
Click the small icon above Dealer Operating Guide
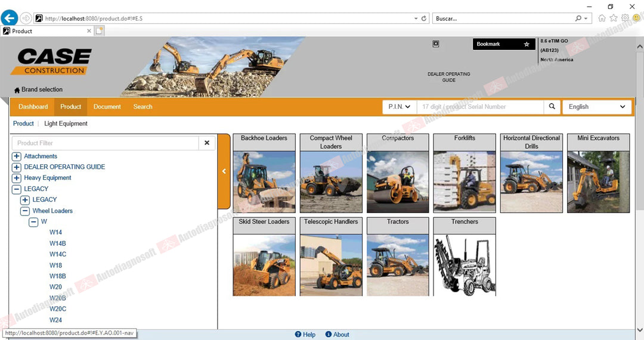(x=436, y=44)
